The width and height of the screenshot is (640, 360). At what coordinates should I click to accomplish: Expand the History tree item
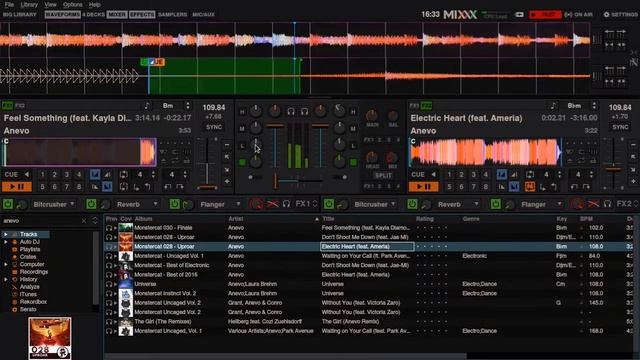(6, 280)
